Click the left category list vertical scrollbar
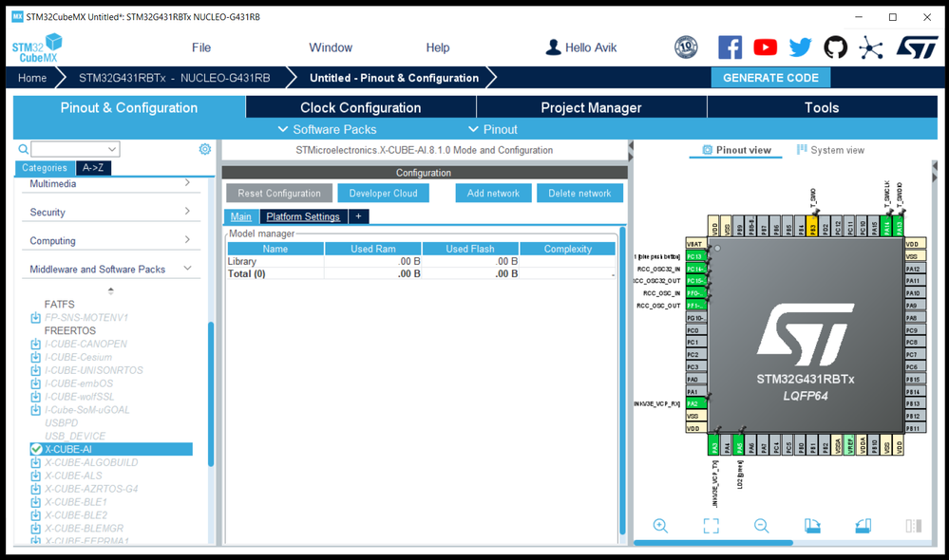Screen dimensions: 949x560 tap(211, 394)
